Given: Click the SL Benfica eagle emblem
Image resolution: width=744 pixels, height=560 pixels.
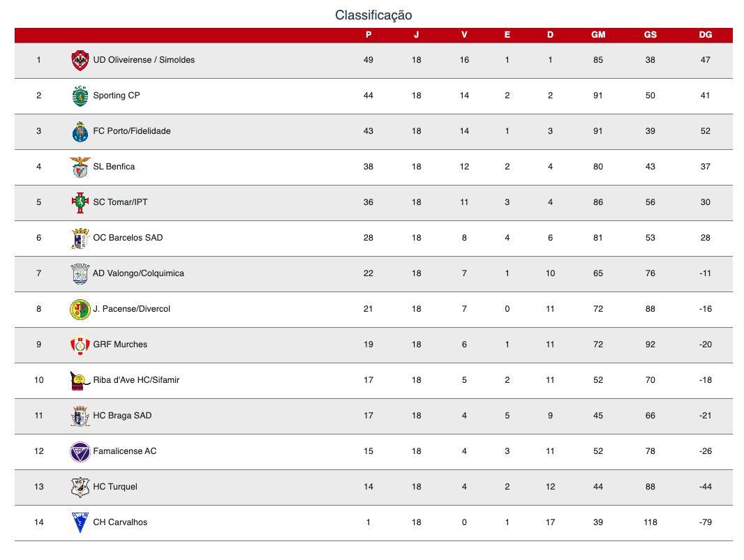Looking at the screenshot, I should [x=80, y=167].
